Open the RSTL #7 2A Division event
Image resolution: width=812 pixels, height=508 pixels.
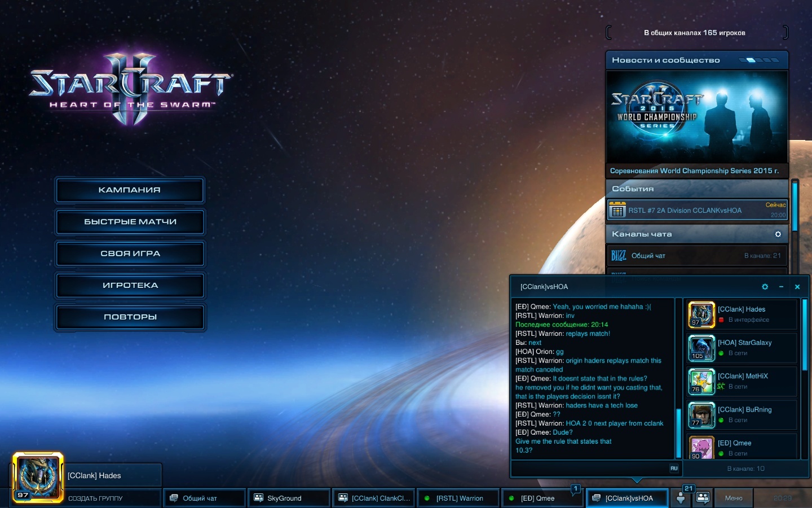(697, 210)
